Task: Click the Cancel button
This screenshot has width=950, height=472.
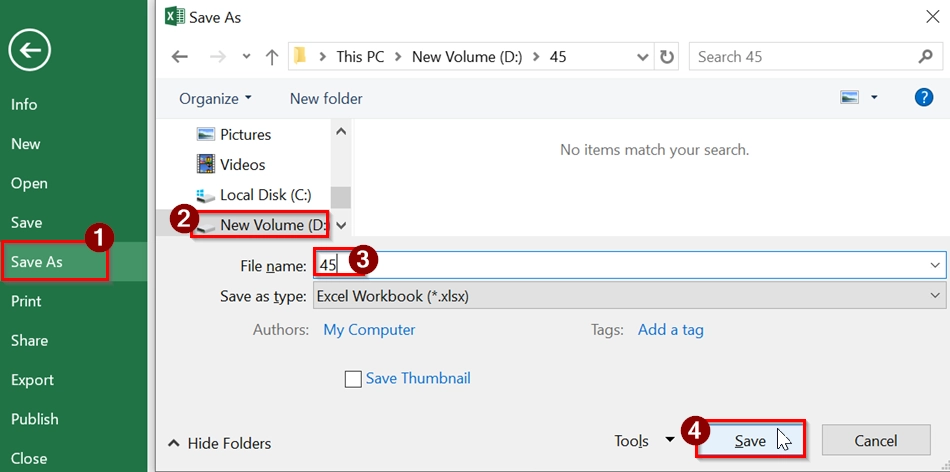Action: coord(875,440)
